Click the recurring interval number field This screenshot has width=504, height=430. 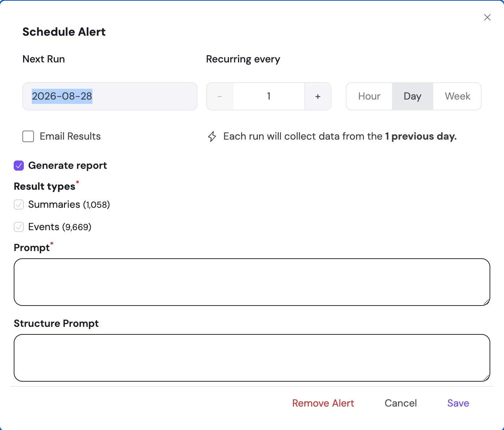(x=269, y=96)
